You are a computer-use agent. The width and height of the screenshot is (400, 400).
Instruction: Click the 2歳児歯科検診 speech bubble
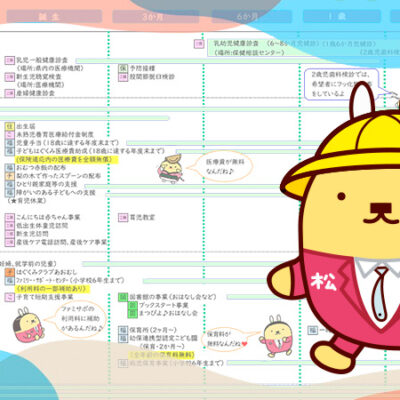pyautogui.click(x=343, y=84)
